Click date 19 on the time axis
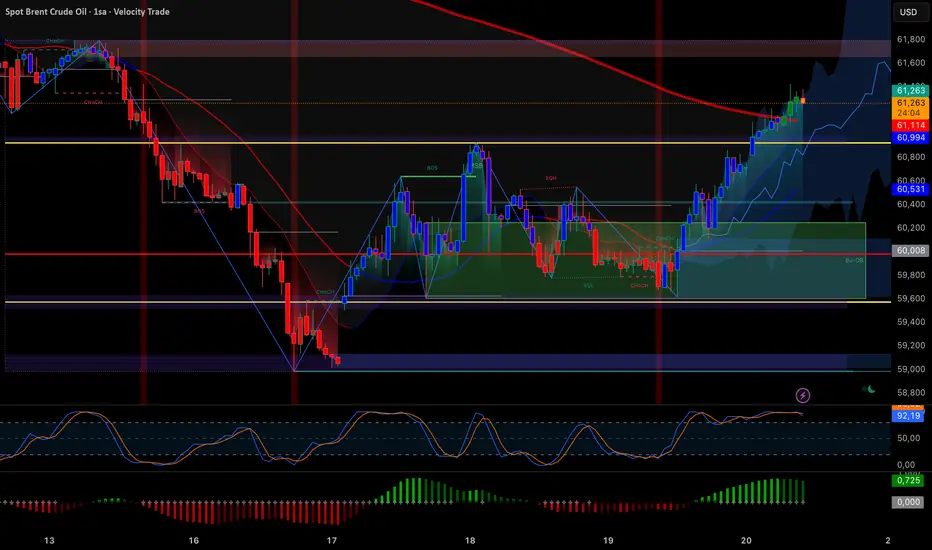Image resolution: width=932 pixels, height=550 pixels. click(608, 540)
